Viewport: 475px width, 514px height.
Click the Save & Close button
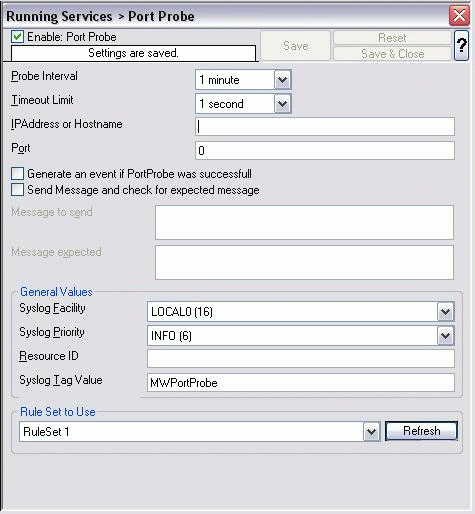[392, 54]
